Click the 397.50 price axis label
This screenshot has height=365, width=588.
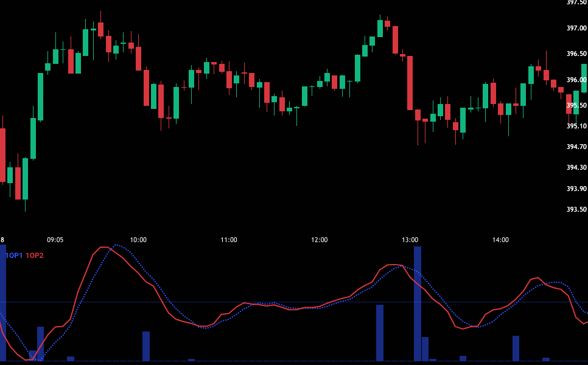(x=576, y=2)
